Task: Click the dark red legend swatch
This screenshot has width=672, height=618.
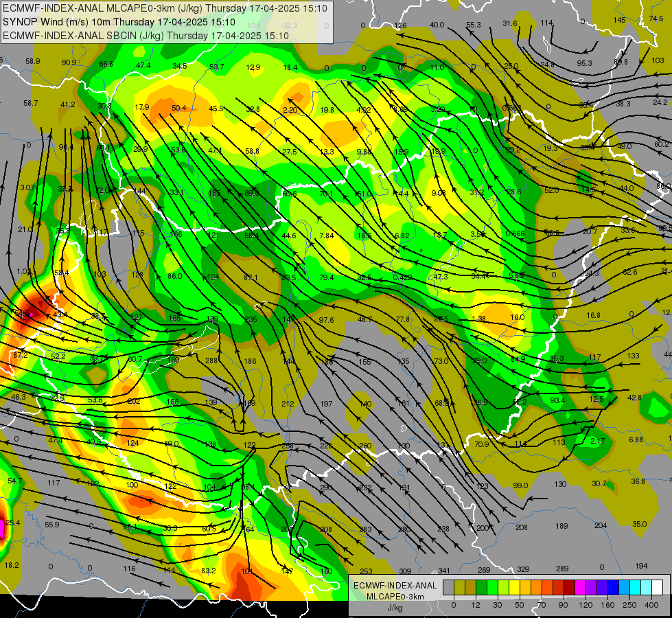Action: click(x=570, y=587)
